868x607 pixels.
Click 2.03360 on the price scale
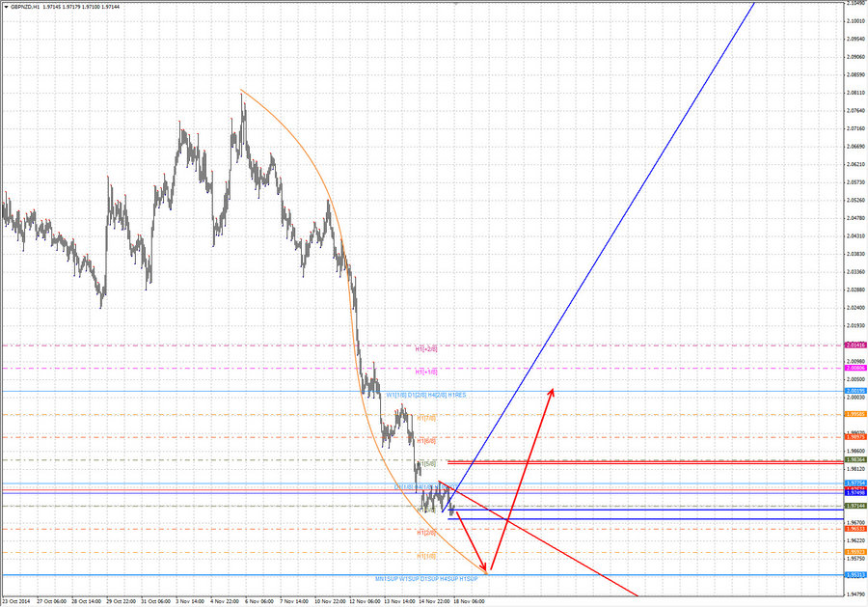click(x=855, y=271)
